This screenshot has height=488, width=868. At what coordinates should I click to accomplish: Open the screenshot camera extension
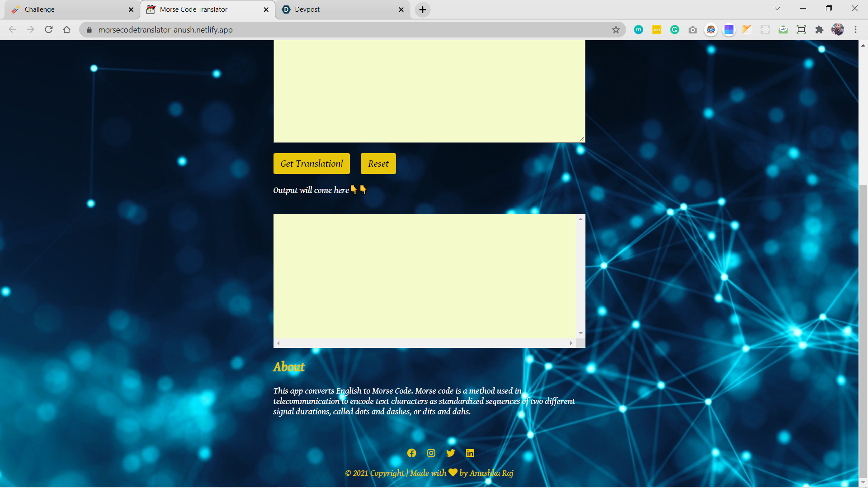click(693, 29)
